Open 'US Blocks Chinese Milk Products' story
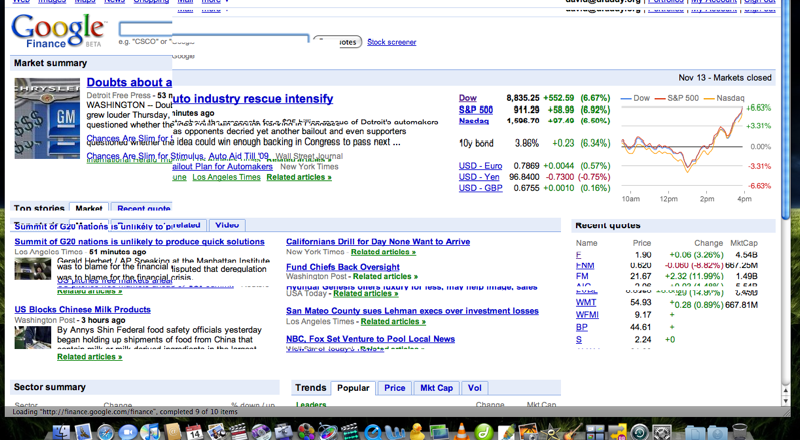Image resolution: width=800 pixels, height=440 pixels. (x=82, y=309)
